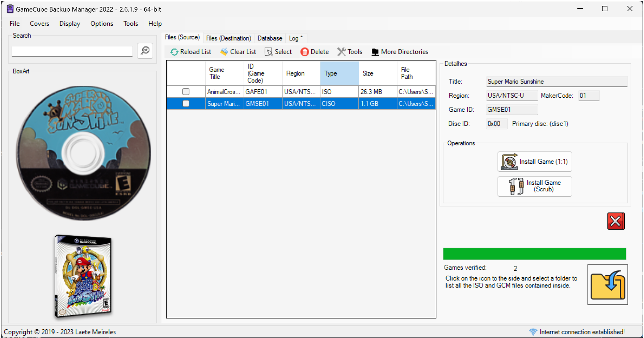Click the Game ID field in Detalhes
The width and height of the screenshot is (644, 338).
point(512,110)
